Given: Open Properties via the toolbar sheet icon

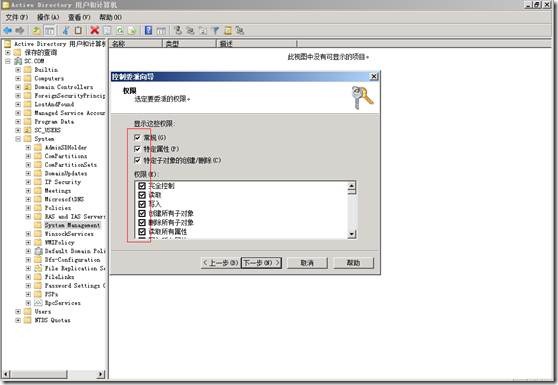Looking at the screenshot, I should point(107,31).
